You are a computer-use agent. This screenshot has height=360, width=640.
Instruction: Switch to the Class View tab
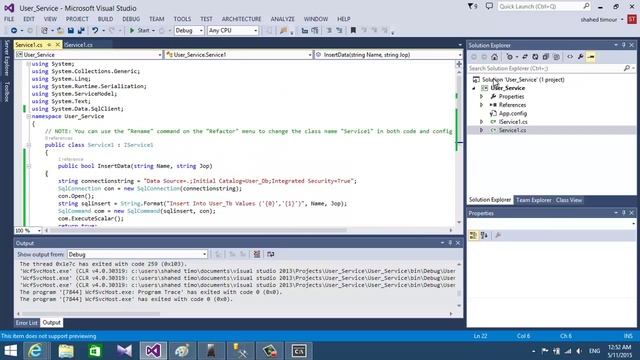[x=569, y=200]
